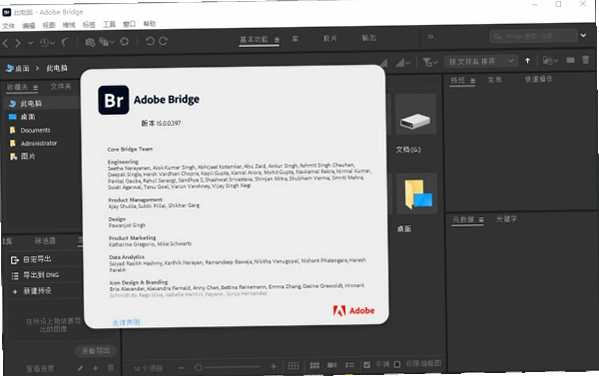
Task: Select the 文件夹 panel tab
Action: [x=61, y=87]
